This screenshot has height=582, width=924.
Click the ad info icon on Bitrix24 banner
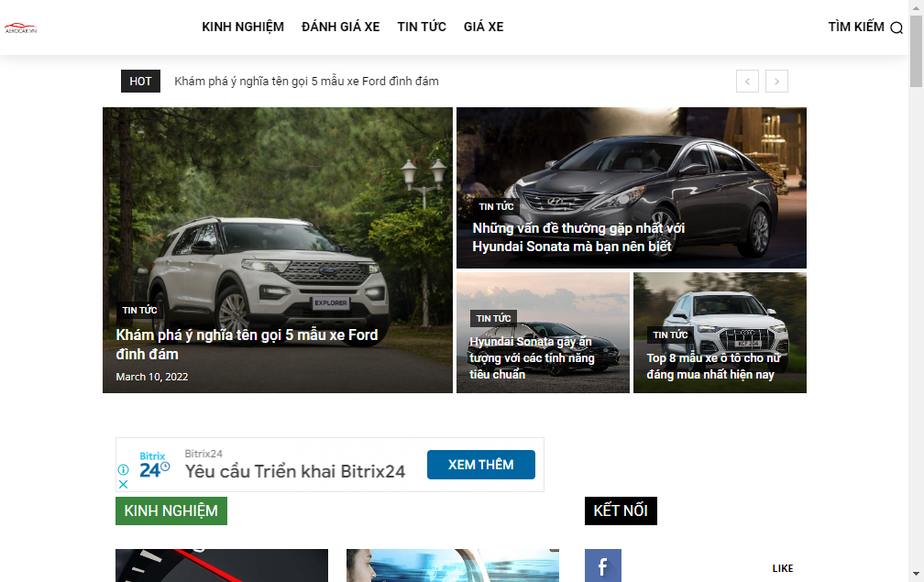pos(123,469)
